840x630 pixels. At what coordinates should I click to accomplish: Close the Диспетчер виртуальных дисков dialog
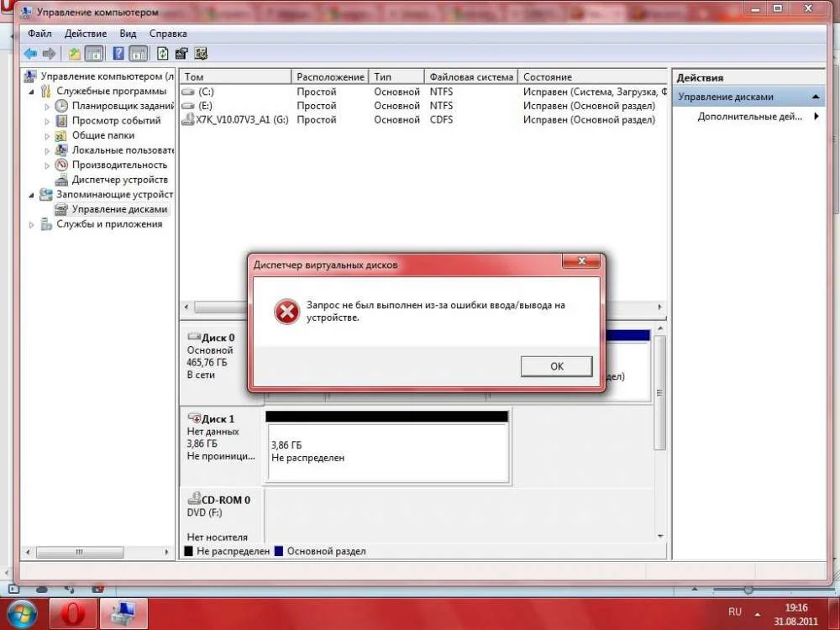(581, 261)
